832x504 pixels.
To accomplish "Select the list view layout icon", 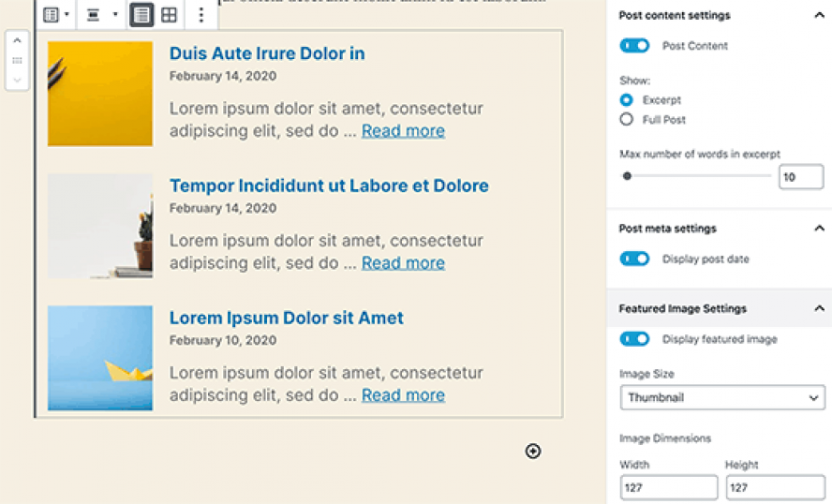I will coord(141,15).
